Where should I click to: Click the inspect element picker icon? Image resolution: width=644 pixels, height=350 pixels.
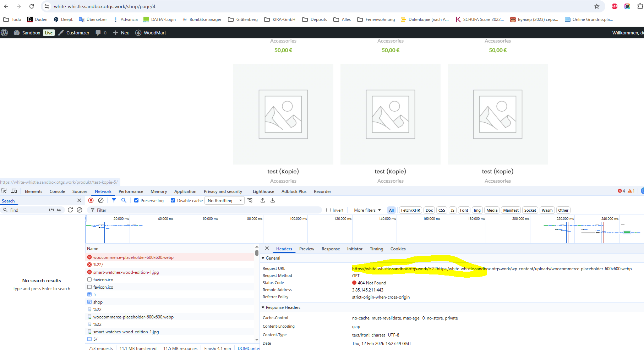[x=4, y=191]
